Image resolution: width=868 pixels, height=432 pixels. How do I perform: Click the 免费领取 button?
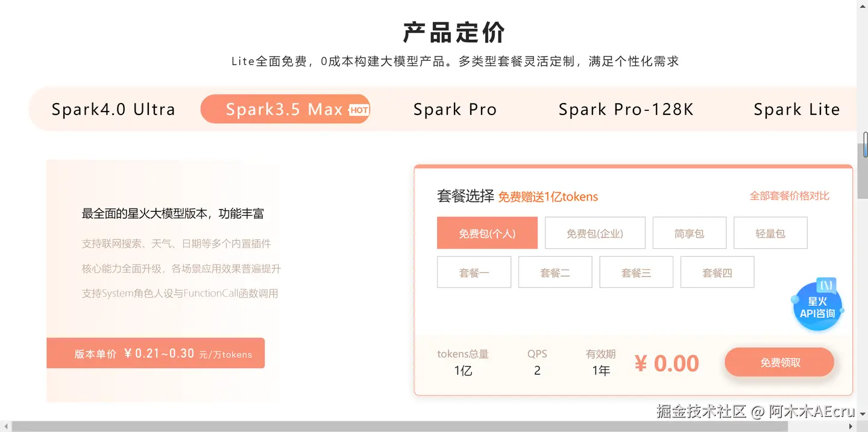[779, 362]
